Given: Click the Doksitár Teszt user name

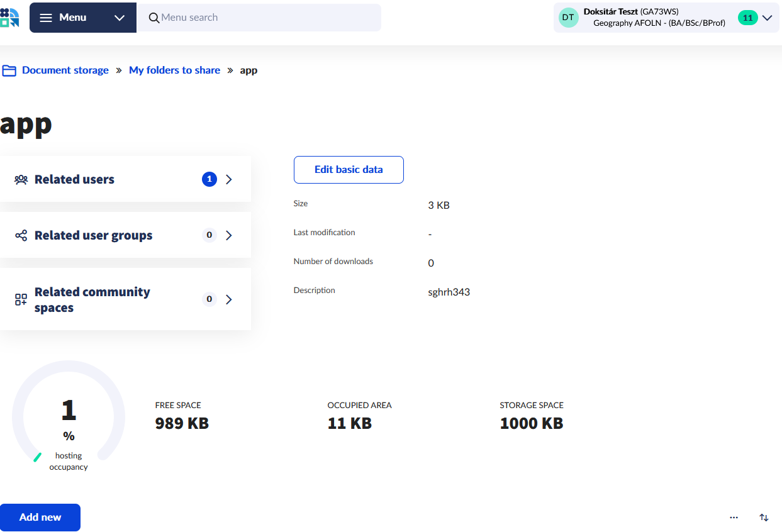Looking at the screenshot, I should point(610,11).
